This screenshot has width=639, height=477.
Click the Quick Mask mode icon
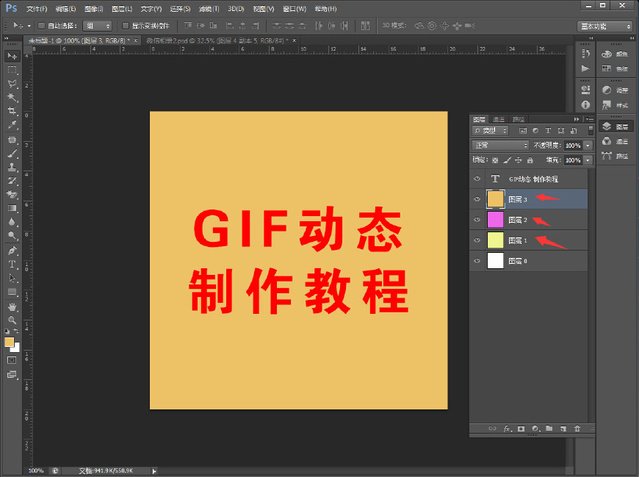pyautogui.click(x=11, y=360)
